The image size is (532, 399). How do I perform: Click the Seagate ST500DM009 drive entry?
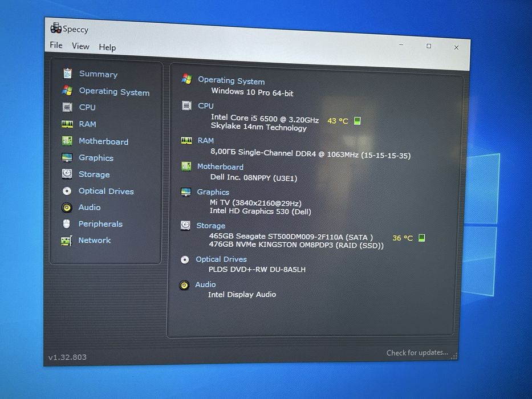(291, 237)
